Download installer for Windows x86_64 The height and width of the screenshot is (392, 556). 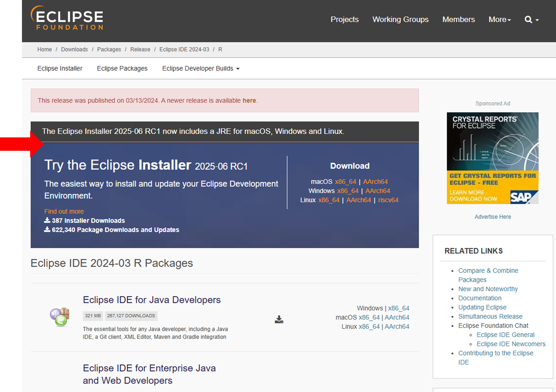tap(348, 191)
